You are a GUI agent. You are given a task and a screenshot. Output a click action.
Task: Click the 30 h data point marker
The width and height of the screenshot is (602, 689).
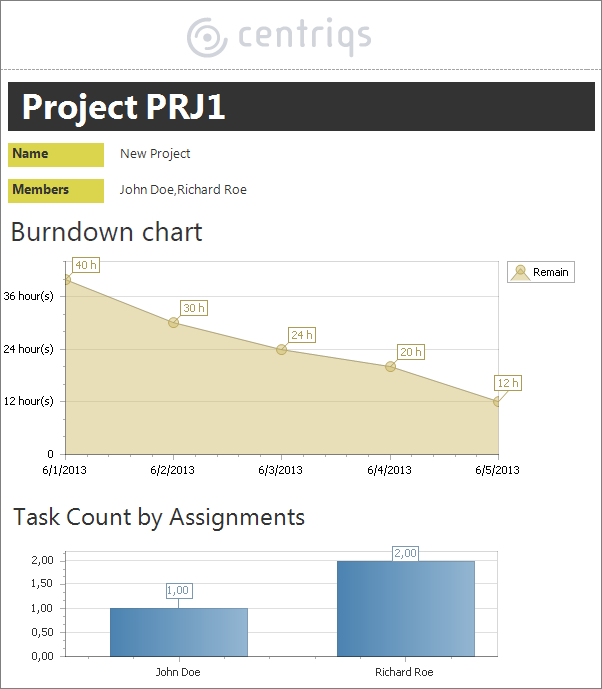[x=174, y=323]
